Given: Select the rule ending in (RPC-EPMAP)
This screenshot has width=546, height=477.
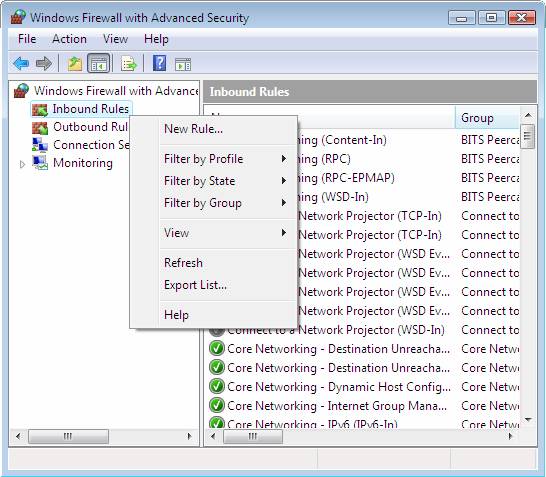Looking at the screenshot, I should (x=345, y=178).
